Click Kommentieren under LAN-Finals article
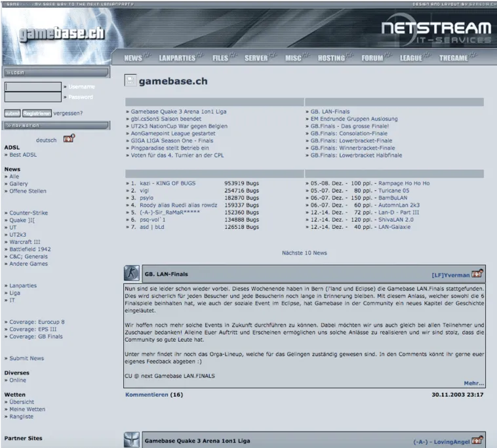The image size is (497, 448). tap(147, 395)
